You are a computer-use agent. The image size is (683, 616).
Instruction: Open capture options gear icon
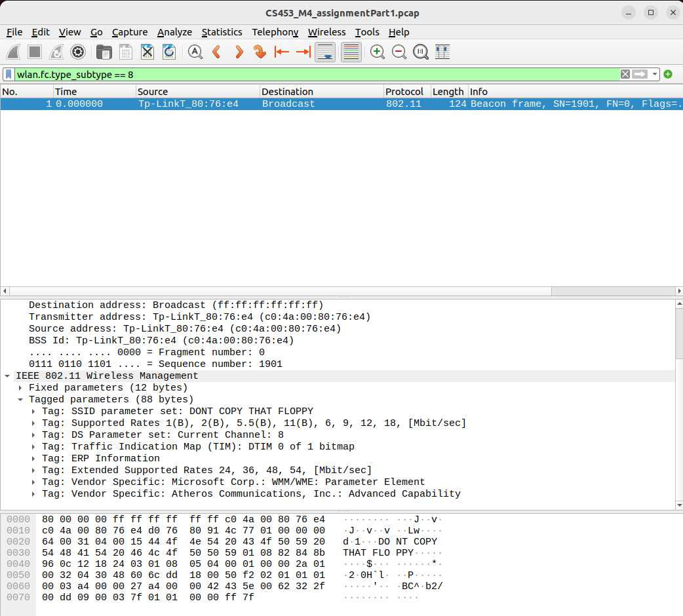click(x=78, y=52)
